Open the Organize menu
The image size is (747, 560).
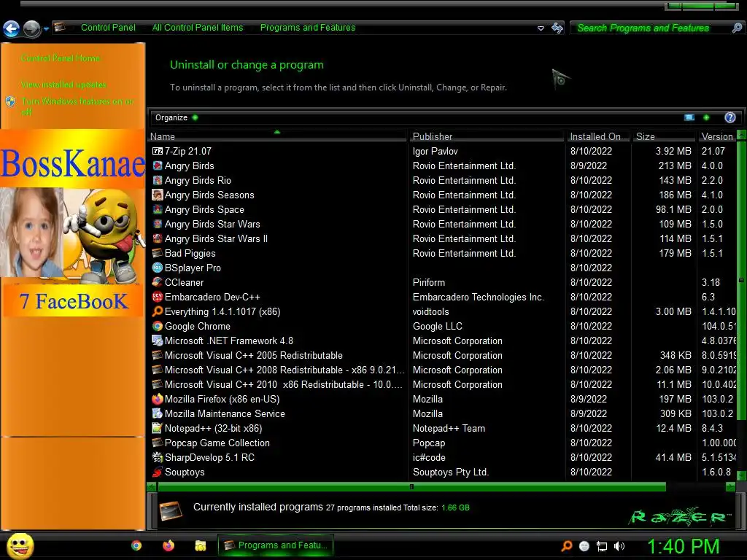(177, 117)
